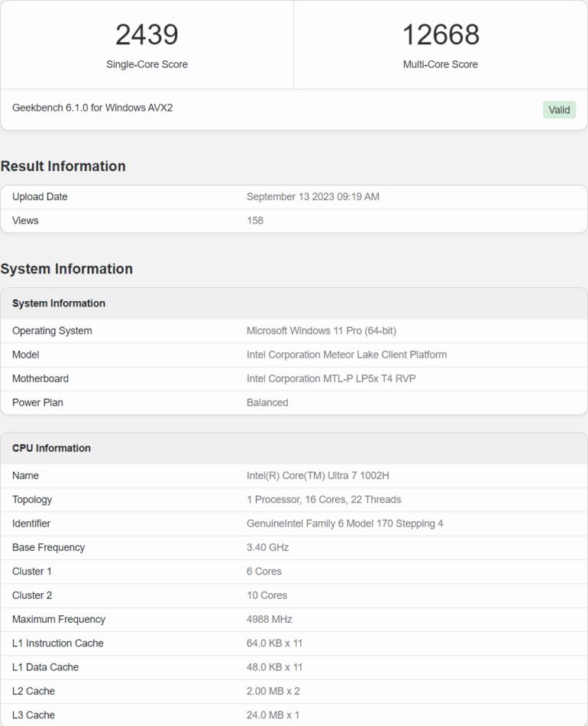Screen dimensions: 588x726
Task: Click the Single-Core Score label
Action: coord(147,64)
